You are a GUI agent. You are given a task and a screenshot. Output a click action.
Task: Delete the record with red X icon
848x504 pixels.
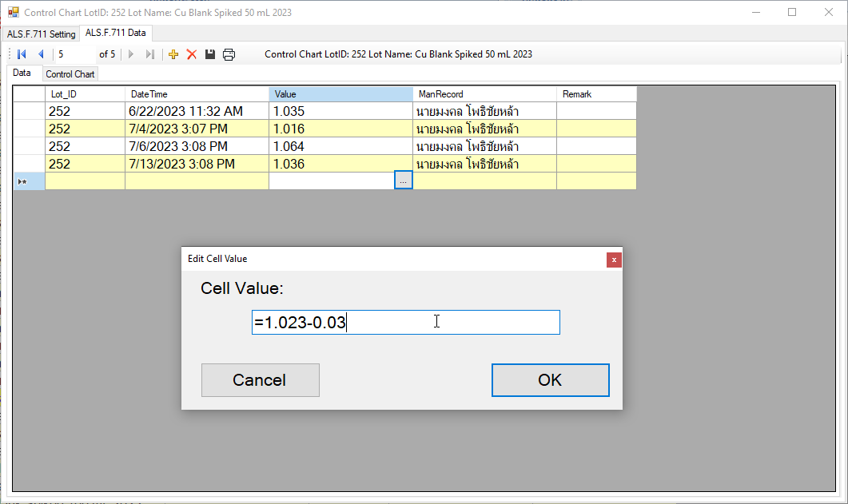pos(192,54)
